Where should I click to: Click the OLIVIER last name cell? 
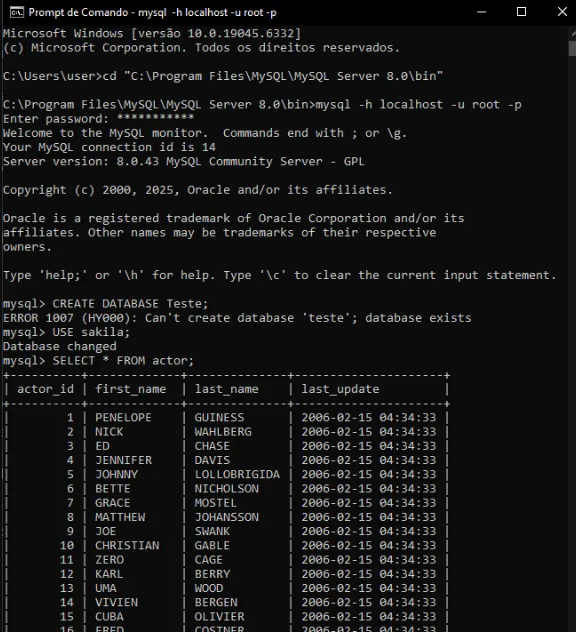(x=219, y=616)
